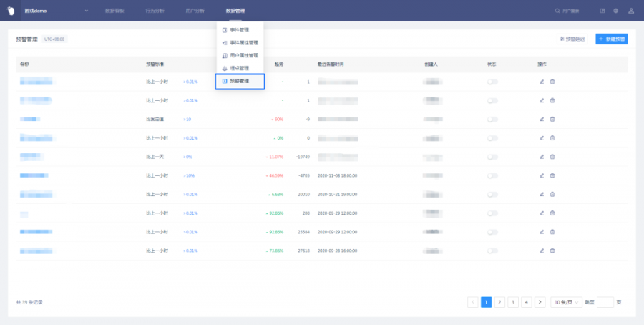The width and height of the screenshot is (644, 325).
Task: Click the 比上一天 standard cell
Action: [x=155, y=157]
